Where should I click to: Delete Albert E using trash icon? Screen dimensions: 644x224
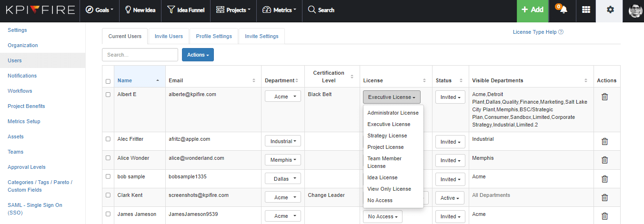pos(604,97)
